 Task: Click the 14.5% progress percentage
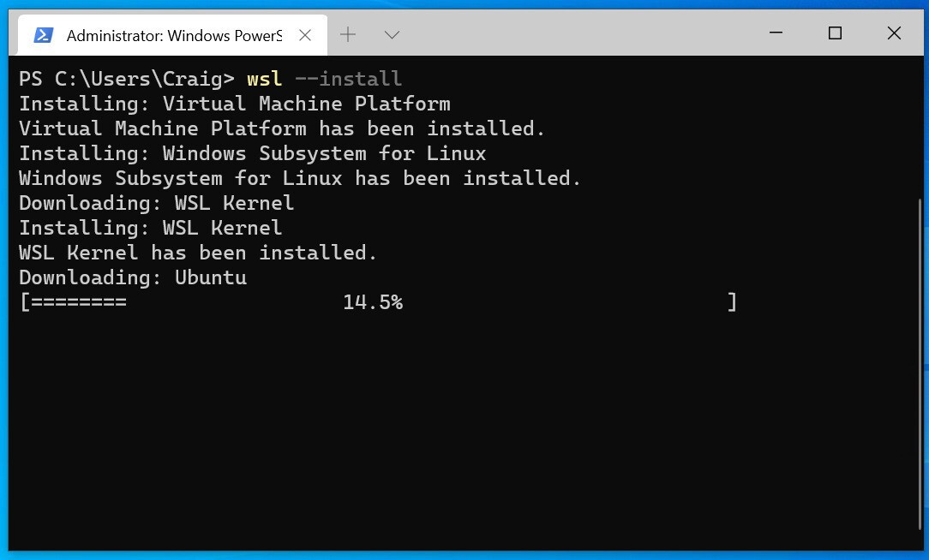coord(372,302)
